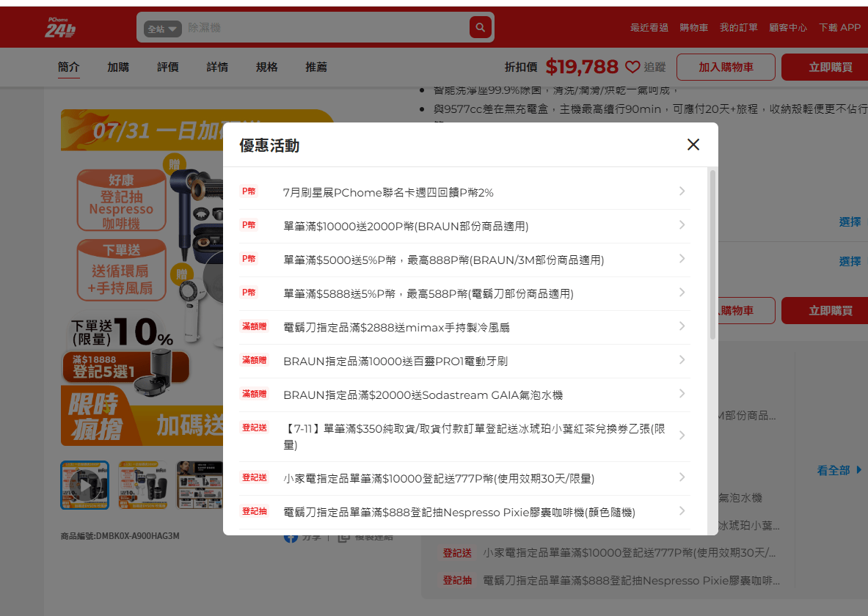This screenshot has height=616, width=868.
Task: Expand 登記送777P幣 promotion arrow
Action: (x=682, y=477)
